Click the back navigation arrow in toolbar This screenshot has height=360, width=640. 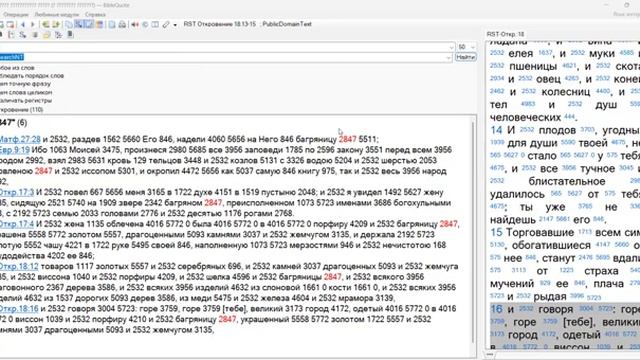point(23,24)
